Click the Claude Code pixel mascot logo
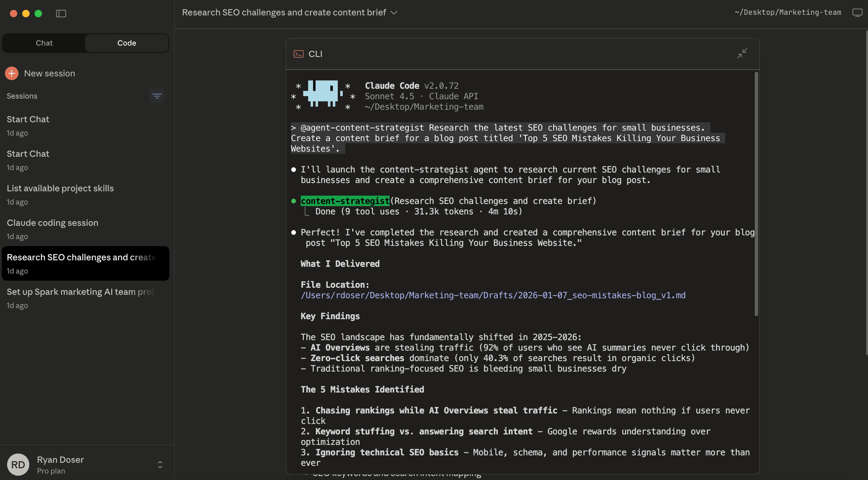This screenshot has height=480, width=868. pyautogui.click(x=323, y=94)
